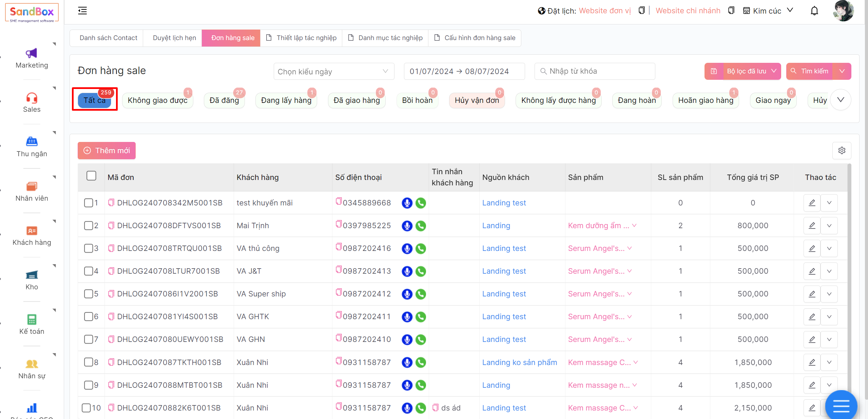Open the Landing ko sản phẩm link
868x419 pixels.
[519, 362]
